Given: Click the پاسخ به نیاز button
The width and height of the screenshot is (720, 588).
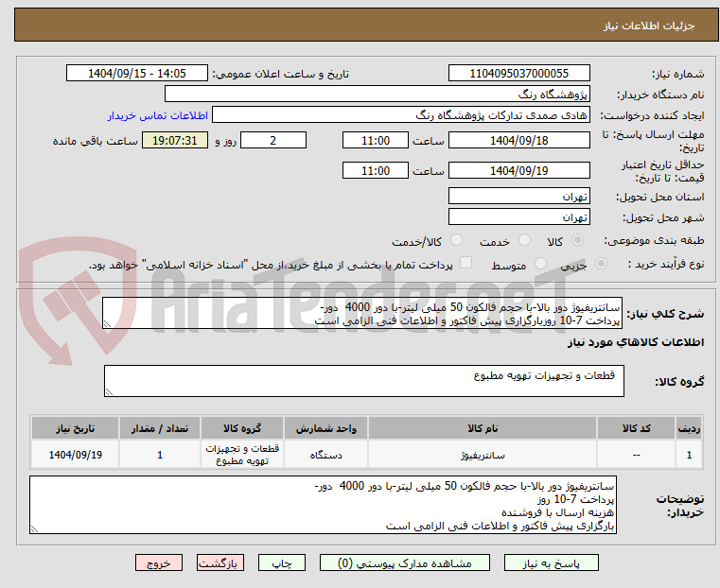Looking at the screenshot, I should [551, 562].
